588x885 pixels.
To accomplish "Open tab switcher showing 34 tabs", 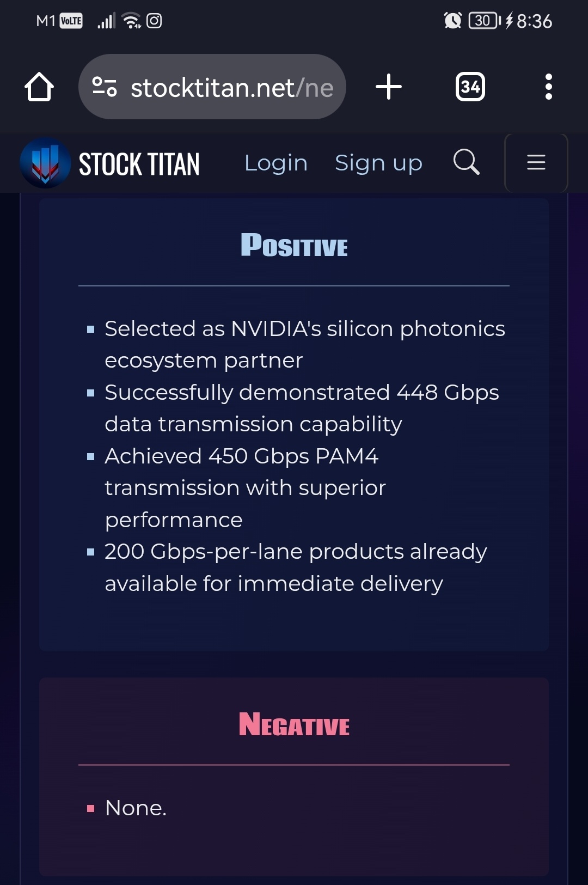I will click(x=470, y=87).
